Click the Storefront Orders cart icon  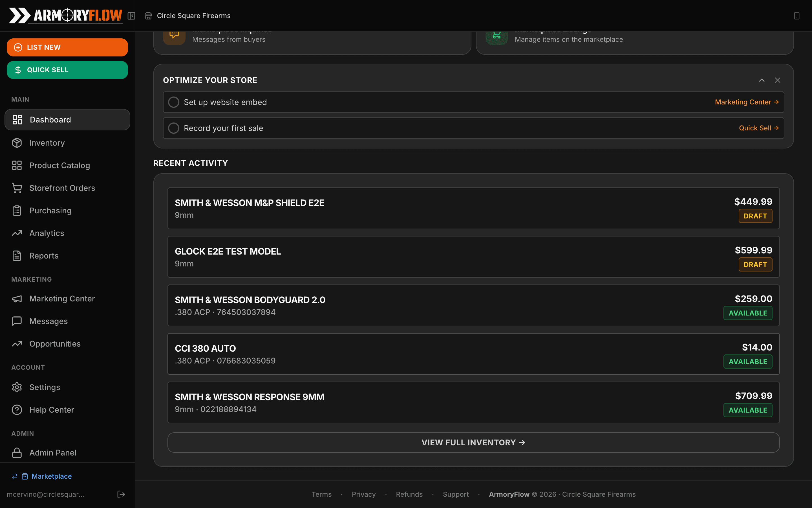[x=17, y=188]
